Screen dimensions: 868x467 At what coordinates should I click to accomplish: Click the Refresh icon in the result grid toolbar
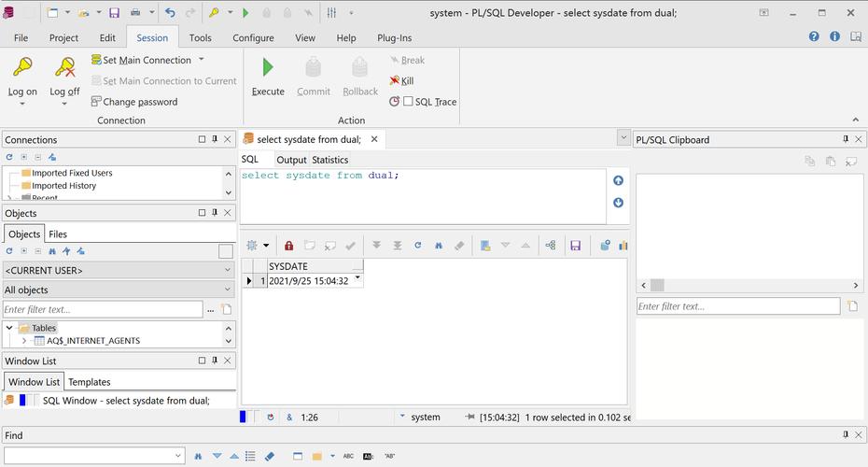[418, 246]
